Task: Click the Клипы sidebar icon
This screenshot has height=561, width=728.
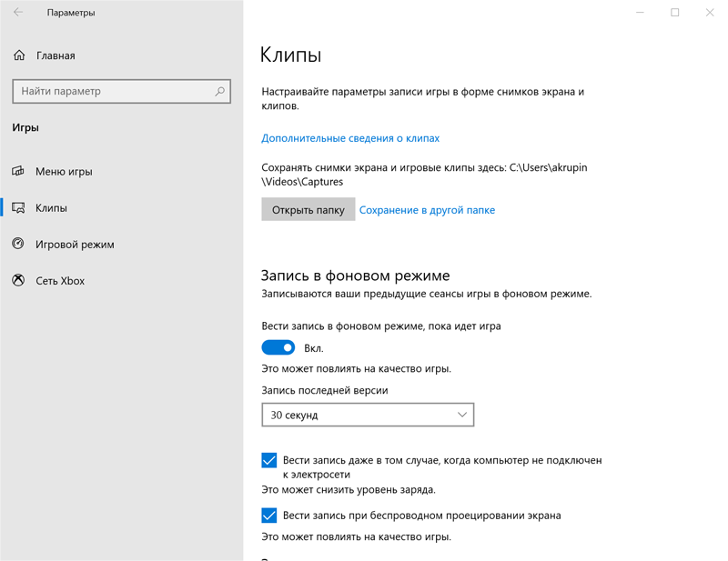Action: (x=18, y=208)
